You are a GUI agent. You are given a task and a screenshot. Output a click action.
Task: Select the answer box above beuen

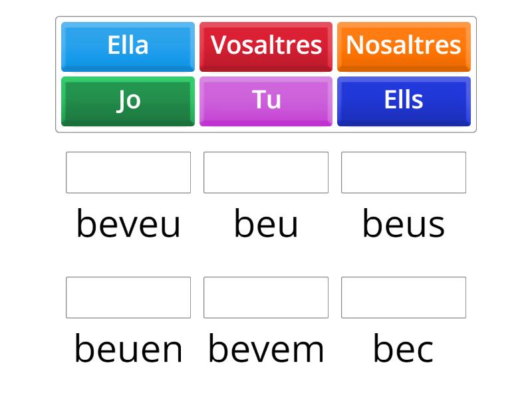pos(128,298)
